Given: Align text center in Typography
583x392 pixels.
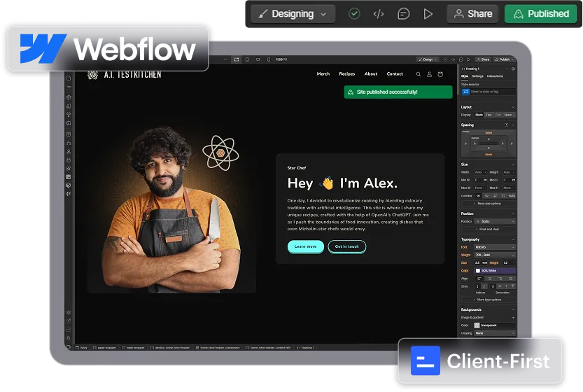Looking at the screenshot, I should (490, 279).
